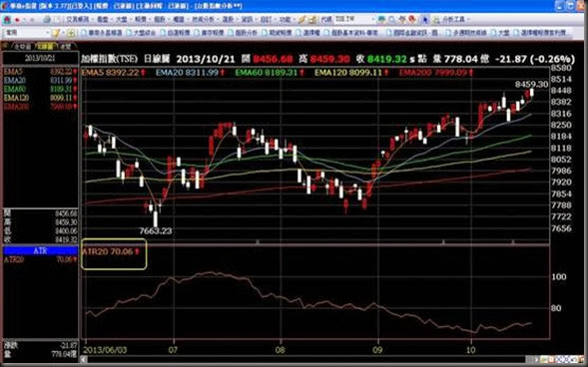Viewport: 588px width, 367px height.
Task: Click the left scroll arrow under the chart
Action: (84, 359)
